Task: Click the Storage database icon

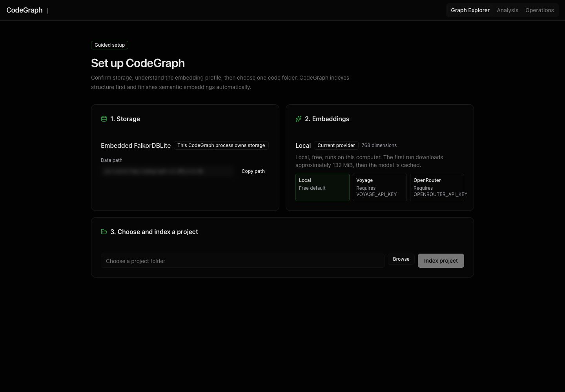Action: 104,119
